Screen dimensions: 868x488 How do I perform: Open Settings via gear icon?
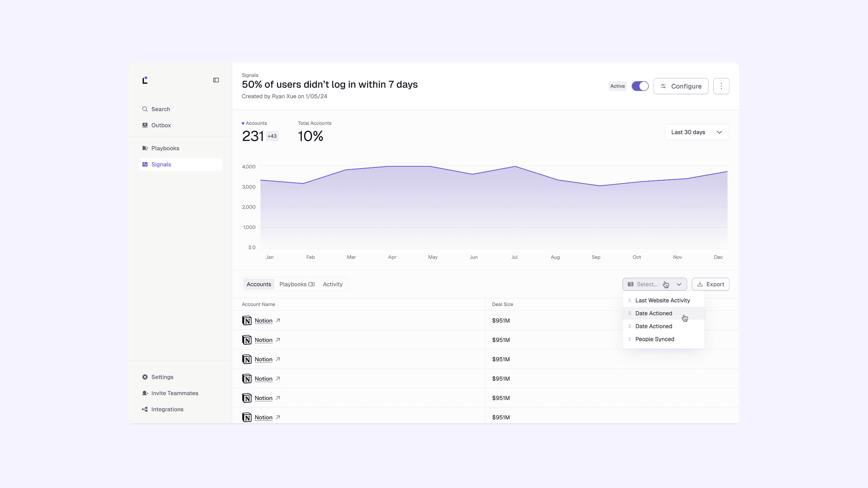[145, 377]
